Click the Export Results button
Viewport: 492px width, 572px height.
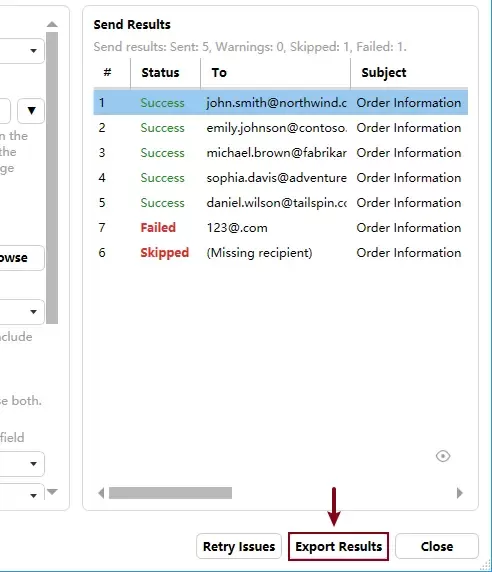(338, 546)
